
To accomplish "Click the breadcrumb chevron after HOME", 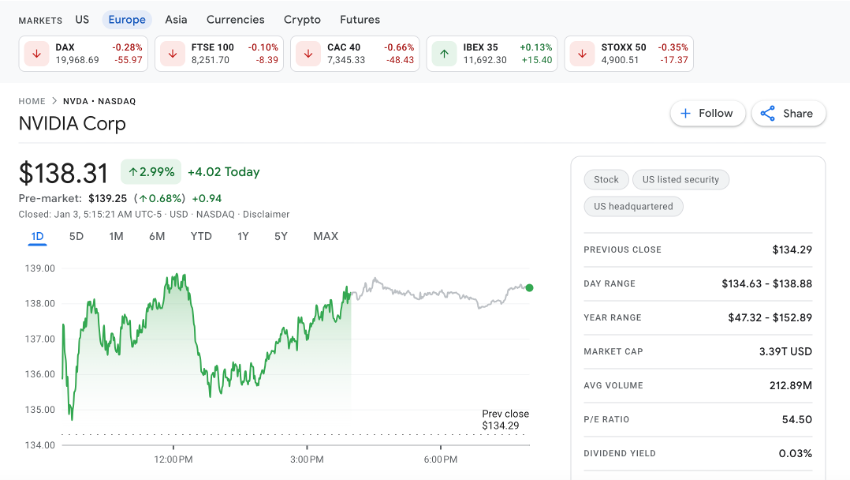I will (54, 101).
